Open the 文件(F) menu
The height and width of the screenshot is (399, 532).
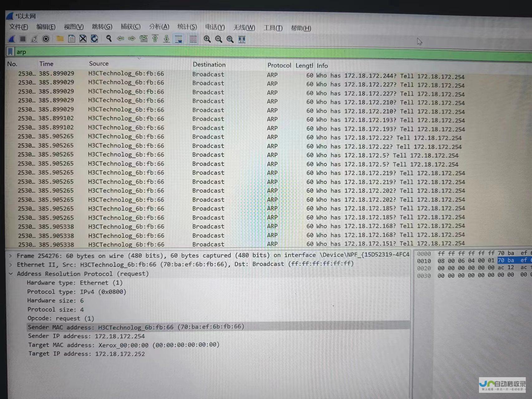19,27
